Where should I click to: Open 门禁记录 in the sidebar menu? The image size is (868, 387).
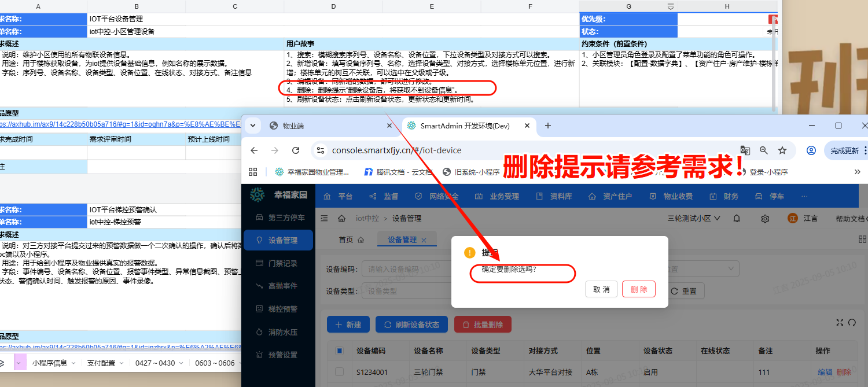282,263
